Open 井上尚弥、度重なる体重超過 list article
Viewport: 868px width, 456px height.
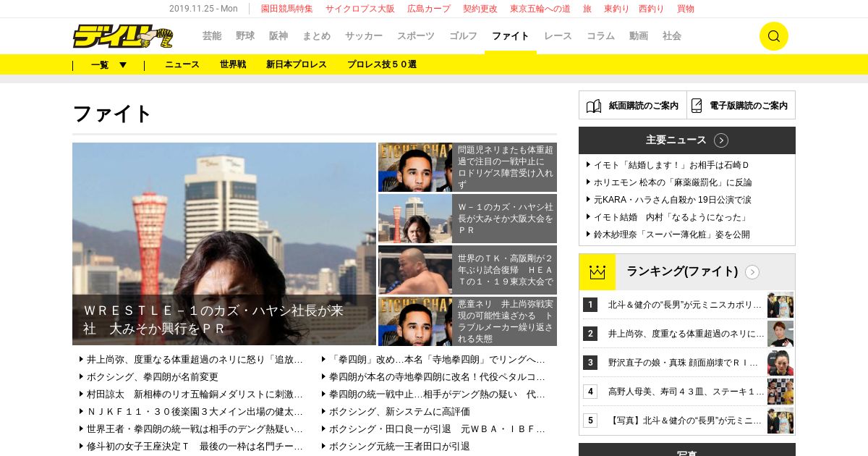[195, 359]
